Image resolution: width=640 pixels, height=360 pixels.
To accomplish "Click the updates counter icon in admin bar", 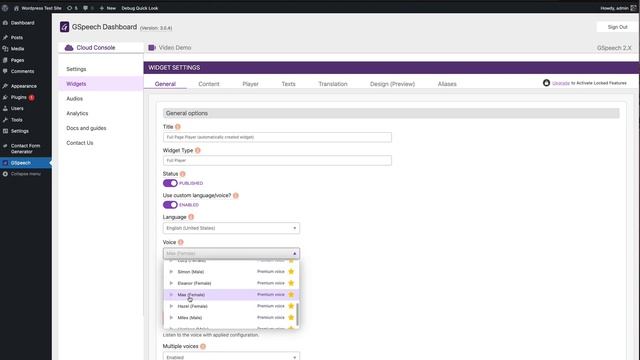I will click(72, 8).
